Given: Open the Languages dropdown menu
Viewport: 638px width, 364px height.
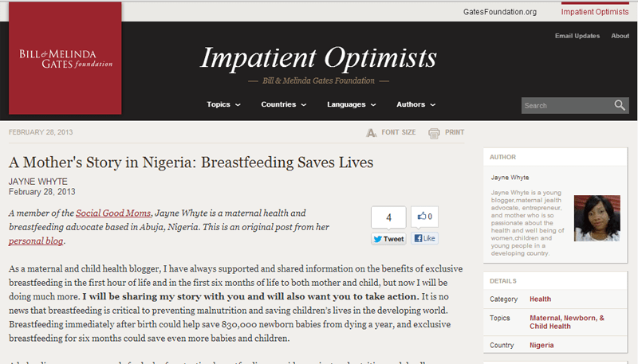Looking at the screenshot, I should point(351,104).
